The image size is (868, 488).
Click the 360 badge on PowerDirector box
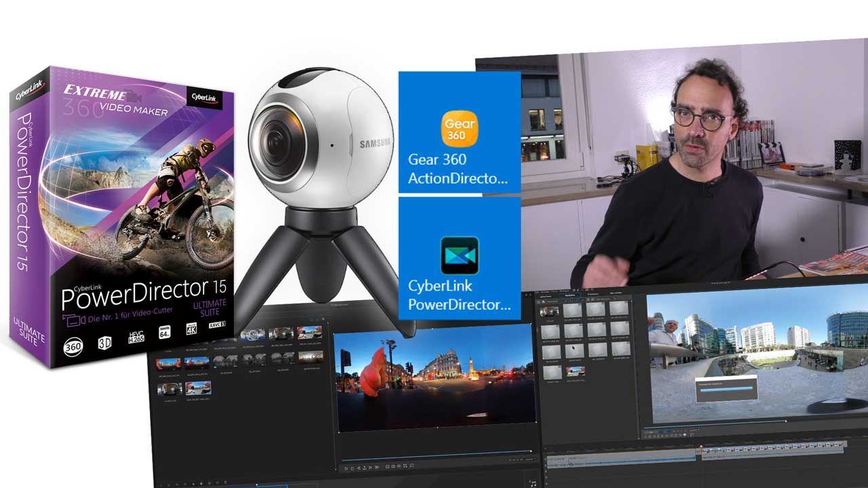73,347
